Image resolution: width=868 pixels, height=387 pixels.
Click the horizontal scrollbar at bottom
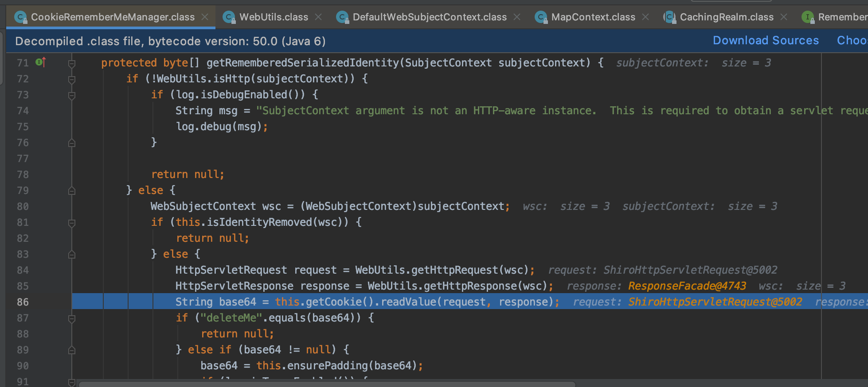(327, 383)
